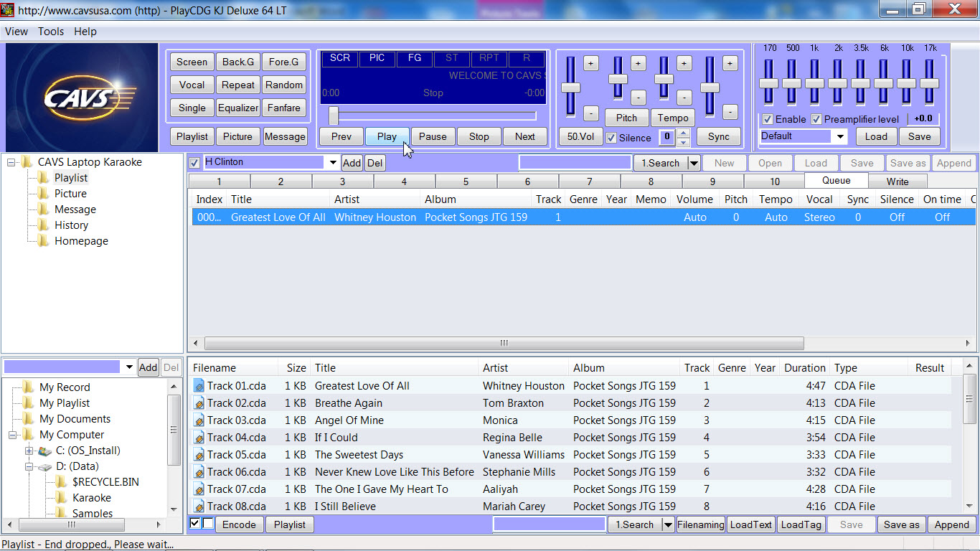Toggle the Silence checkbox
Image resolution: width=980 pixels, height=551 pixels.
coord(611,138)
